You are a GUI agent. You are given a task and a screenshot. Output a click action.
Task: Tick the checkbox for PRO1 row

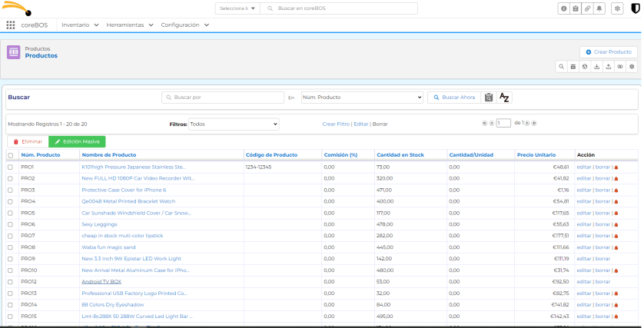coord(11,167)
